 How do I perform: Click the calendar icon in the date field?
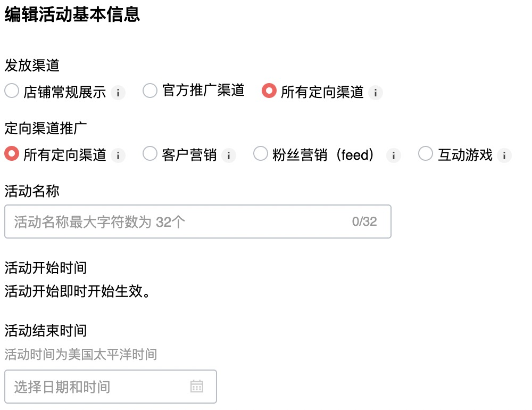point(197,387)
